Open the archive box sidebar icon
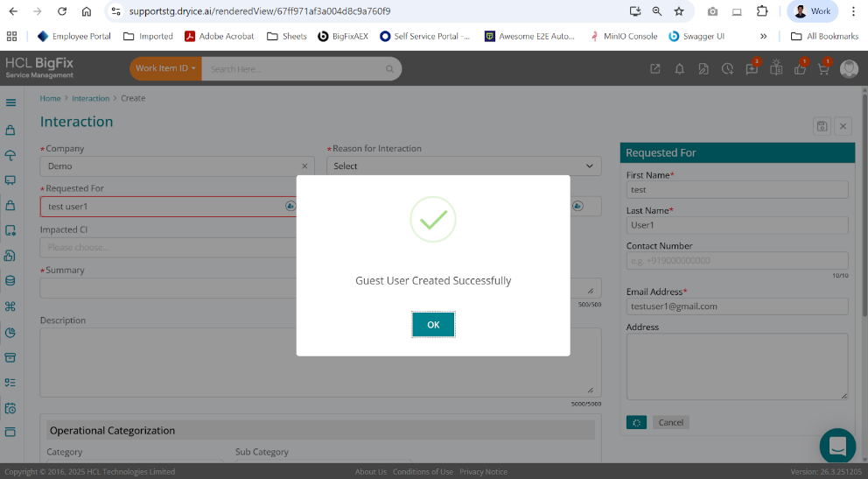Screen dimensions: 868x479 tap(10, 357)
